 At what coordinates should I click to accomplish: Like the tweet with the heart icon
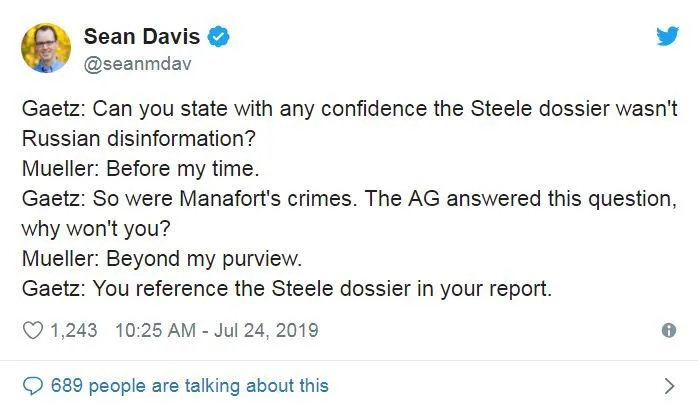click(33, 329)
